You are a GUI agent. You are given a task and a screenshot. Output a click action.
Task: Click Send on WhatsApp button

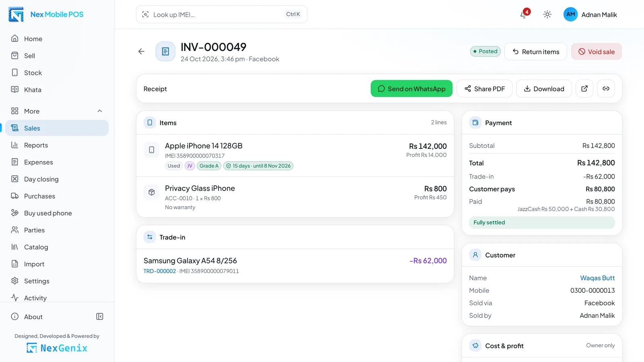411,88
